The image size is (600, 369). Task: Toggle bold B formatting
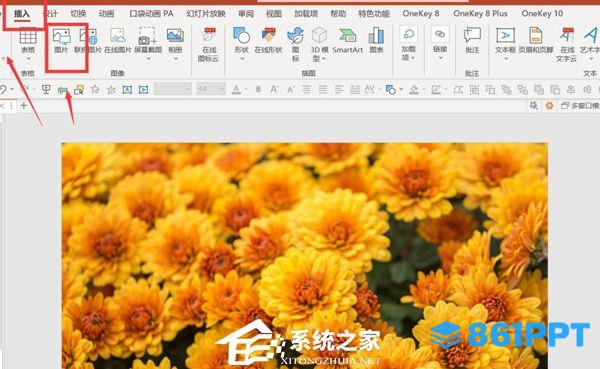click(258, 90)
